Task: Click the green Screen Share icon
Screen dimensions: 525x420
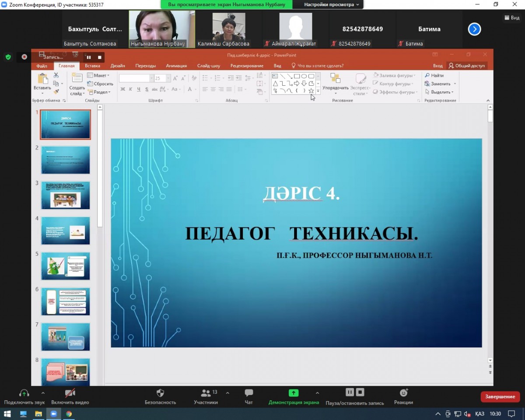Action: [294, 393]
